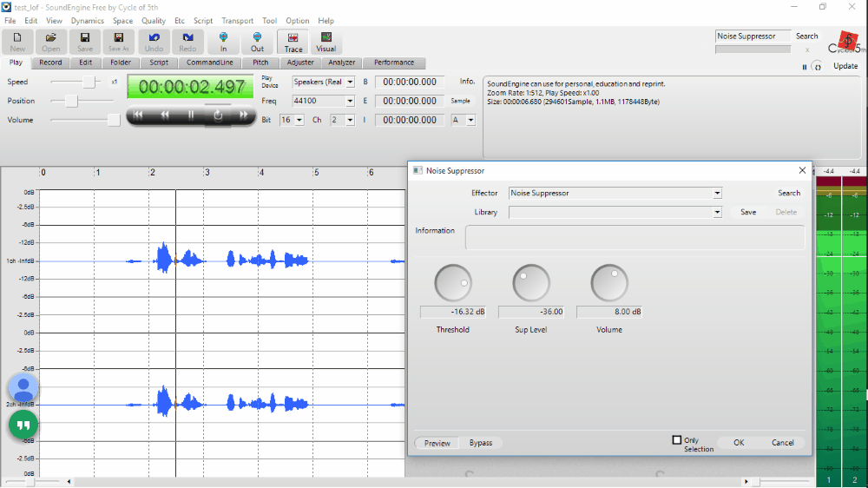
Task: Click the Noise Suppressor dialog title icon
Action: tap(418, 170)
